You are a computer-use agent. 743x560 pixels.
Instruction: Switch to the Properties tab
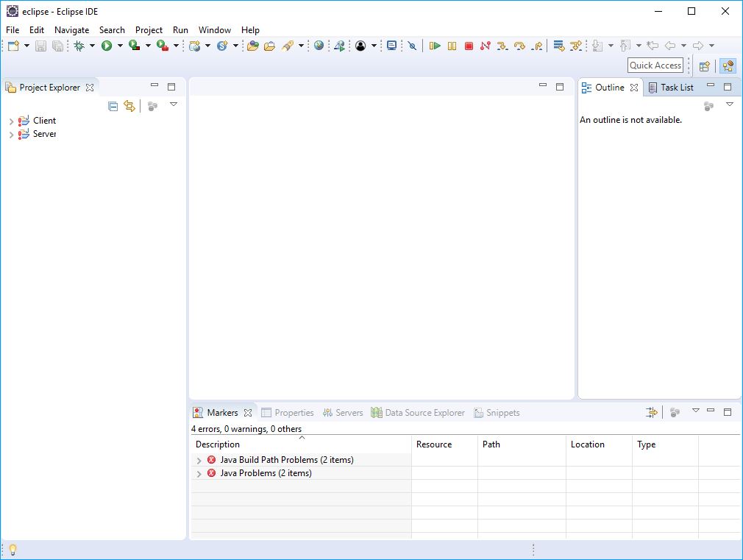(288, 413)
